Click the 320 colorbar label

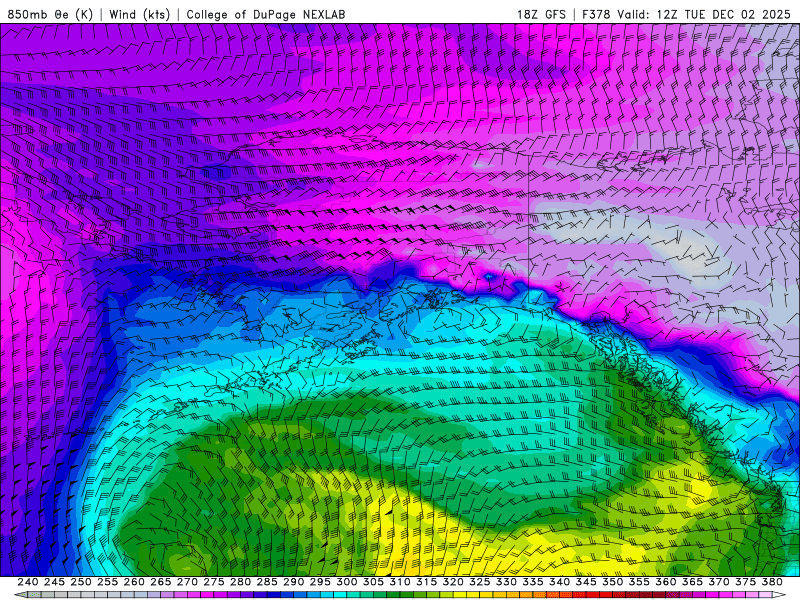point(453,582)
